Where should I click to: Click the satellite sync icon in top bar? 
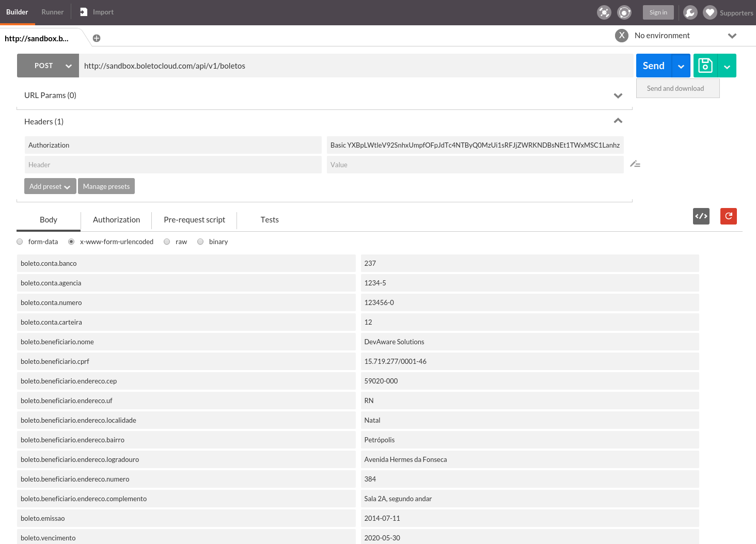tap(604, 12)
